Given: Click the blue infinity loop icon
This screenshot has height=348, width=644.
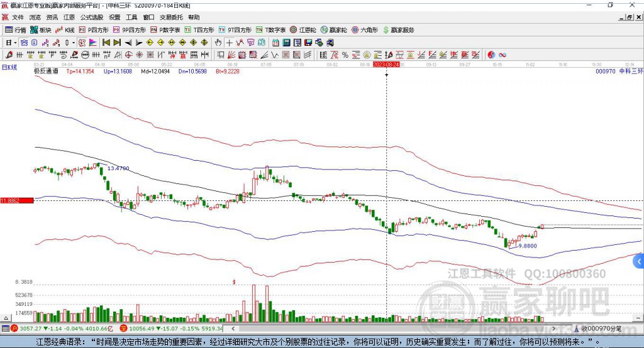Looking at the screenshot, I should (x=502, y=55).
